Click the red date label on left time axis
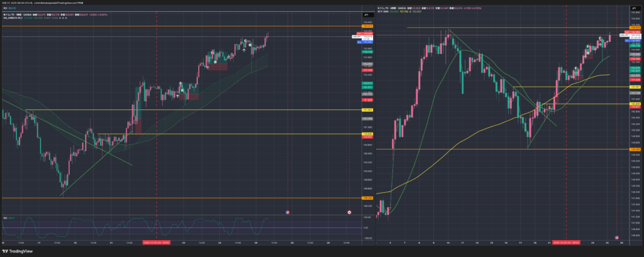The image size is (644, 257). [x=156, y=242]
